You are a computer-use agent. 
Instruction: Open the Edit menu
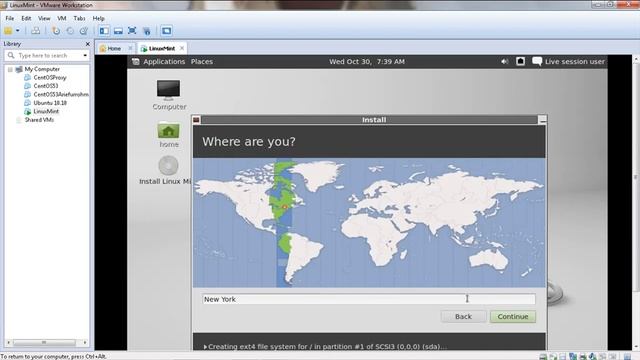[26, 18]
